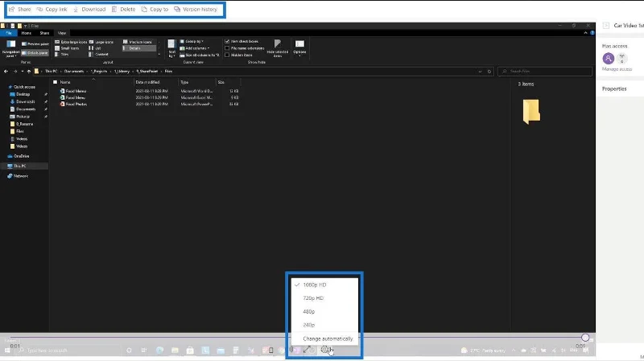The image size is (644, 361).
Task: Click the Windows Start button in taskbar
Action: pyautogui.click(x=7, y=351)
